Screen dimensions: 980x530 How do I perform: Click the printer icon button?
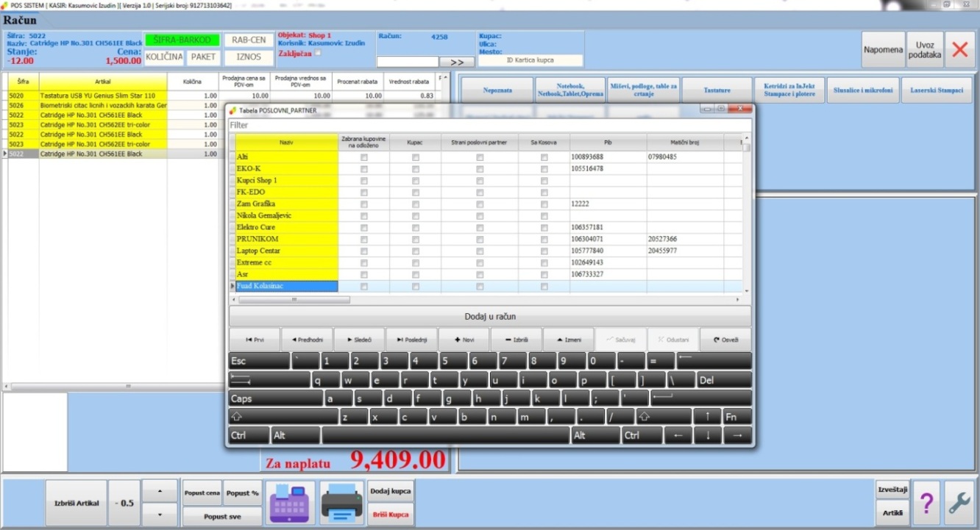pyautogui.click(x=341, y=503)
